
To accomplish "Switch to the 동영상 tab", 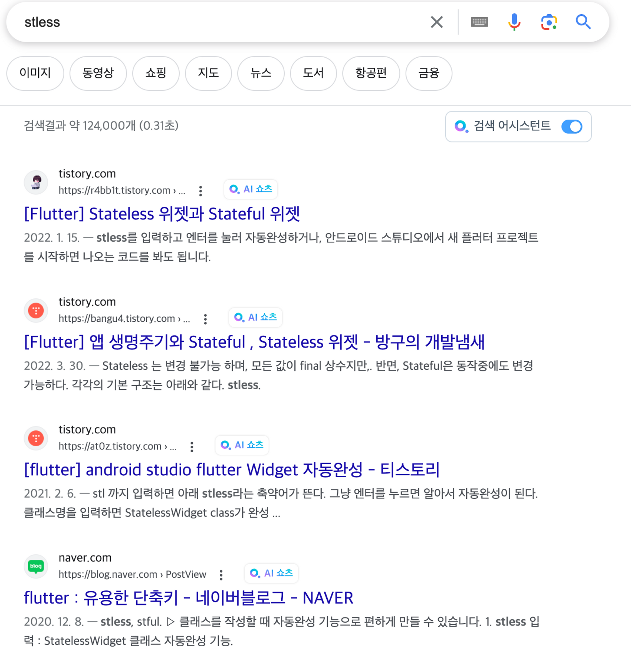I will coord(98,73).
